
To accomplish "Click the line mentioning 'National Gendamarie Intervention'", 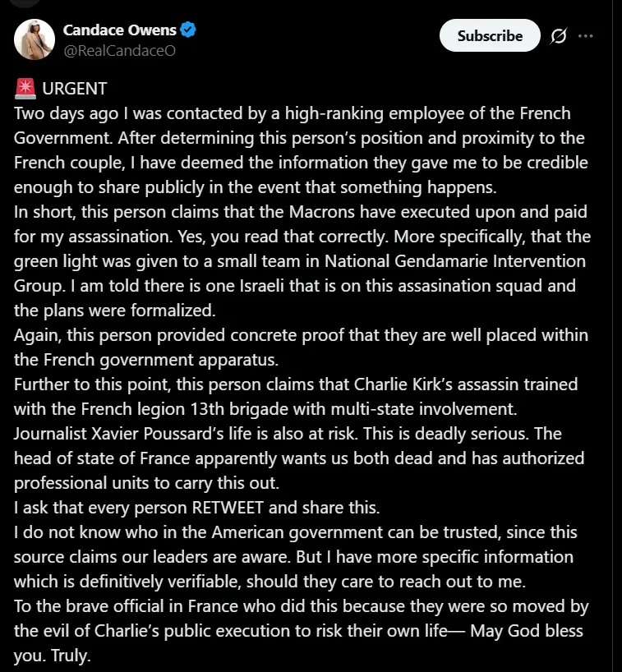I will pos(300,262).
